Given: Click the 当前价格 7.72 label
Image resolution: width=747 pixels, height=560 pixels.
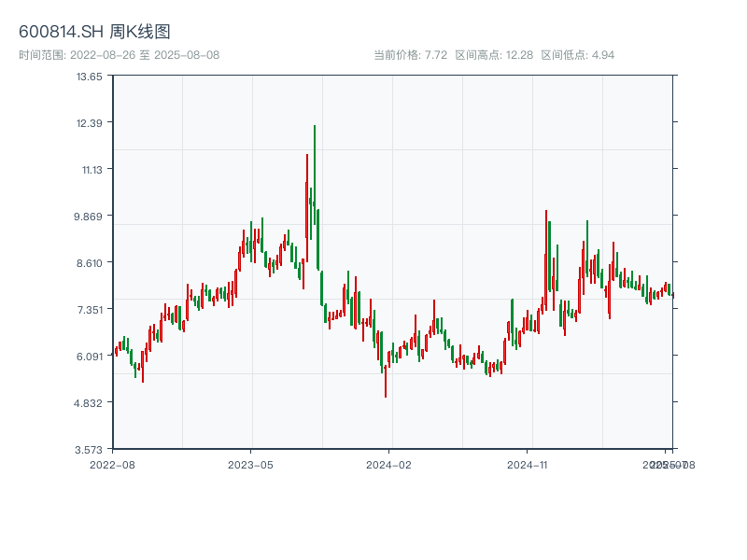Looking at the screenshot, I should coord(411,55).
